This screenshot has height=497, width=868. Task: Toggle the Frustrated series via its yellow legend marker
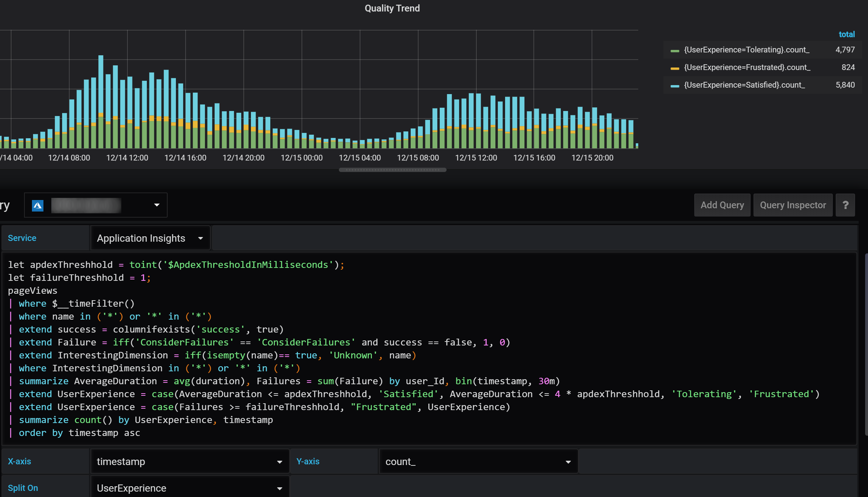tap(675, 67)
